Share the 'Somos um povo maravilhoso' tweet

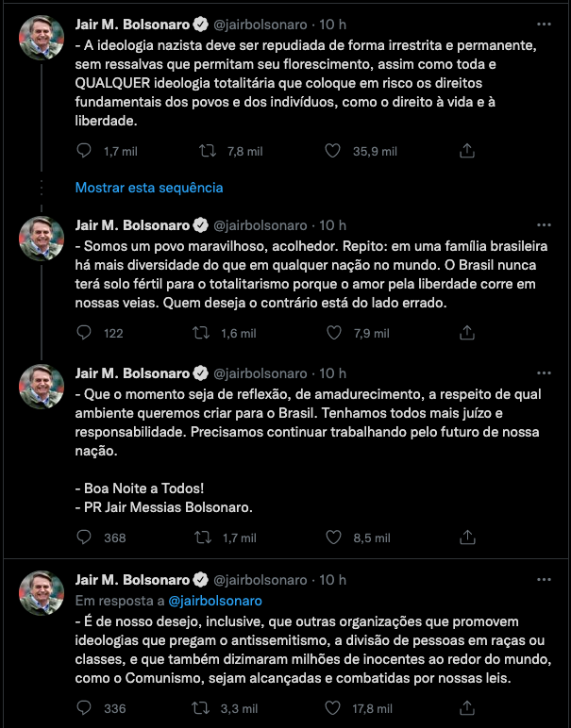coord(465,333)
